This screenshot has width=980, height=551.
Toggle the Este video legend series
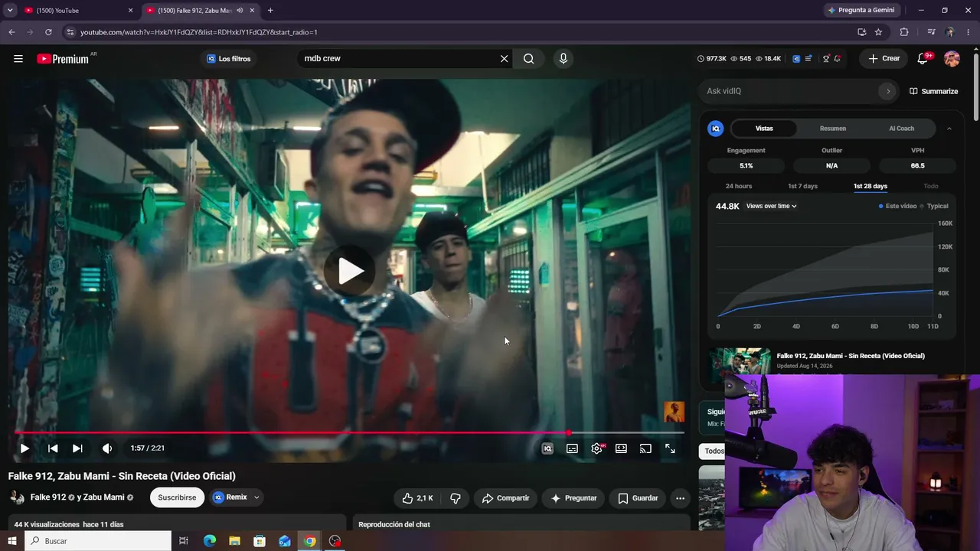[x=897, y=206]
